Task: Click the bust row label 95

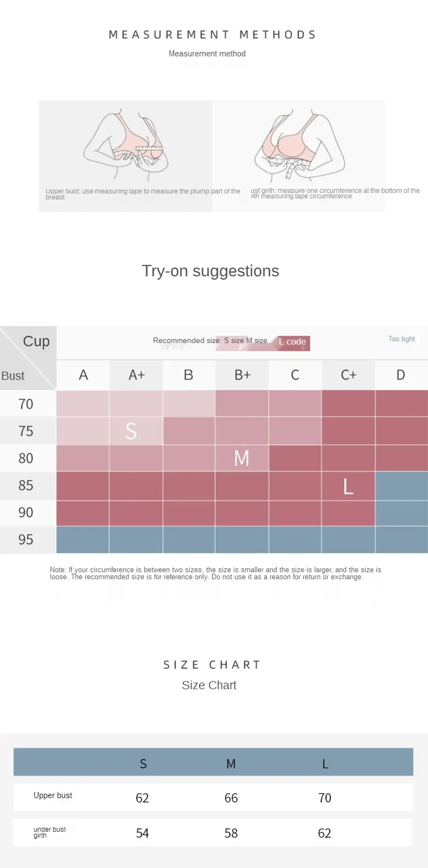Action: tap(26, 539)
